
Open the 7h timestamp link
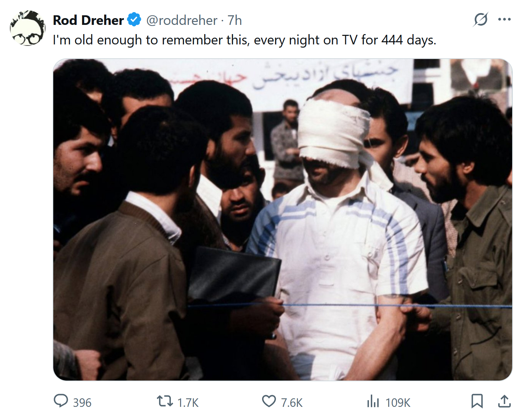[x=234, y=21]
